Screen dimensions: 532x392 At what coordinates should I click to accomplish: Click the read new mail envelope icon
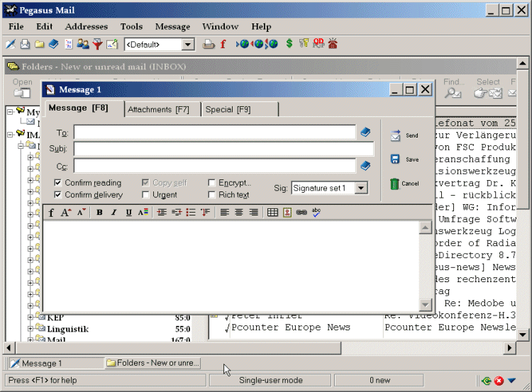25,44
